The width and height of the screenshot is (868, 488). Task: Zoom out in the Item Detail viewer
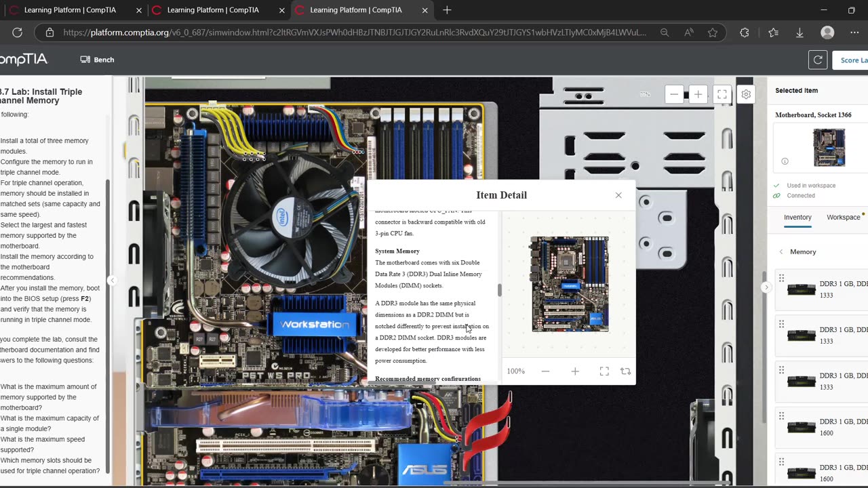pyautogui.click(x=545, y=371)
